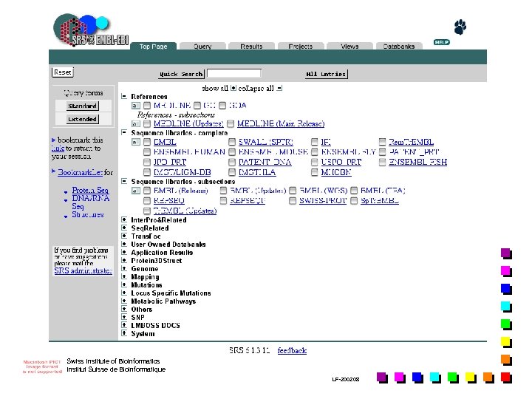This screenshot has width=532, height=399.
Task: Switch to the Databanks tab
Action: coord(399,46)
